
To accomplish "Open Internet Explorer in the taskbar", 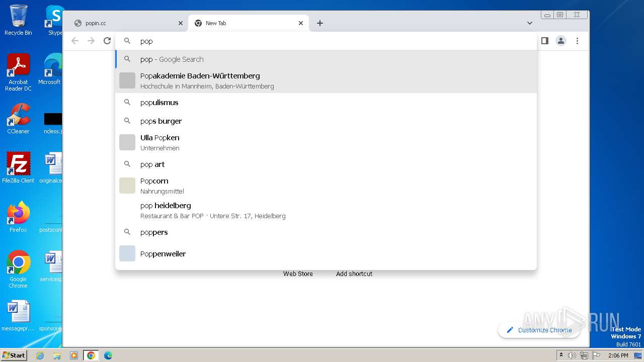I will tap(40, 355).
